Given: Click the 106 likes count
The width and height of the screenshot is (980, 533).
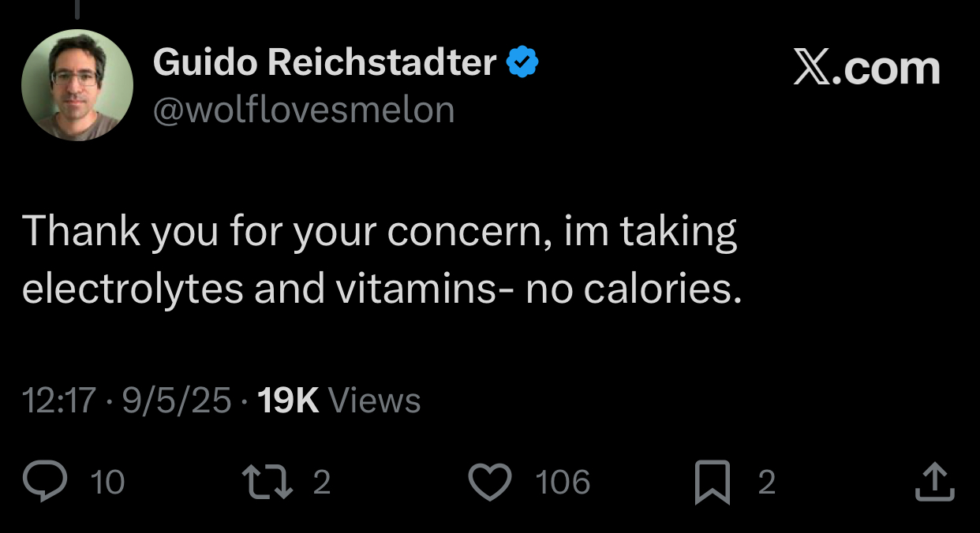Looking at the screenshot, I should (x=563, y=483).
